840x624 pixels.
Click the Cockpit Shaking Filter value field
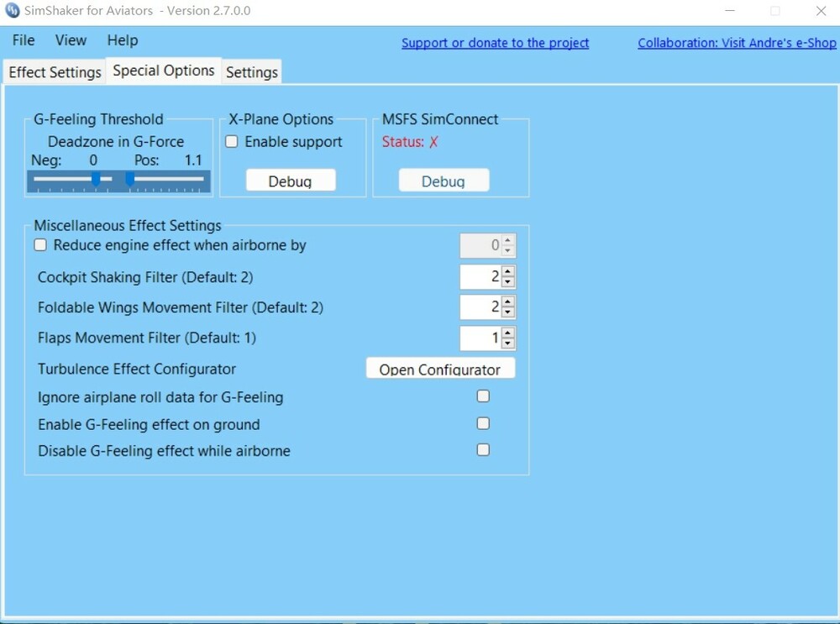(x=480, y=276)
